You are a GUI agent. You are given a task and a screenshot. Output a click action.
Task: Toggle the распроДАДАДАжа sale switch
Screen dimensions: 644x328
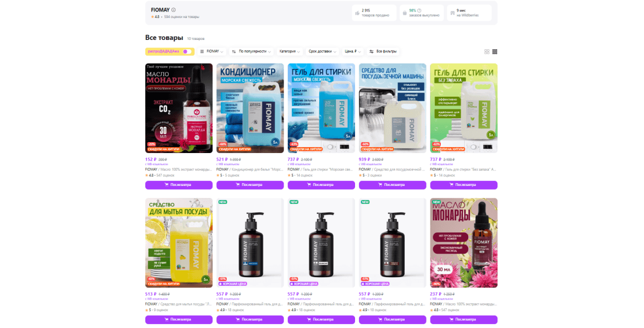[186, 52]
